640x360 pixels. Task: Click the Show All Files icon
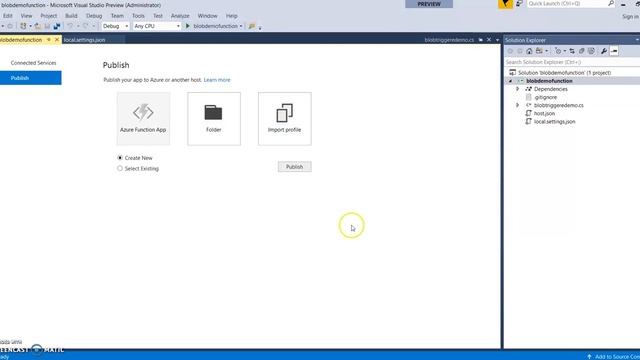[x=591, y=51]
